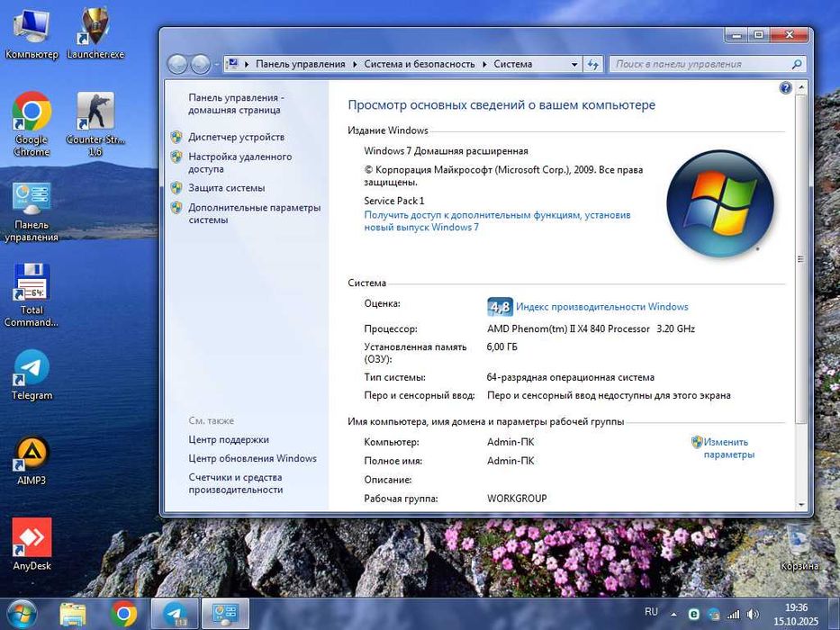
Task: Click the Система breadcrumb
Action: click(512, 64)
